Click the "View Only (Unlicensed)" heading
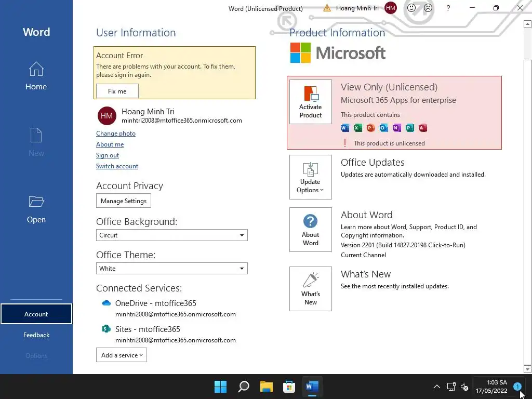Image resolution: width=532 pixels, height=399 pixels. [x=389, y=87]
